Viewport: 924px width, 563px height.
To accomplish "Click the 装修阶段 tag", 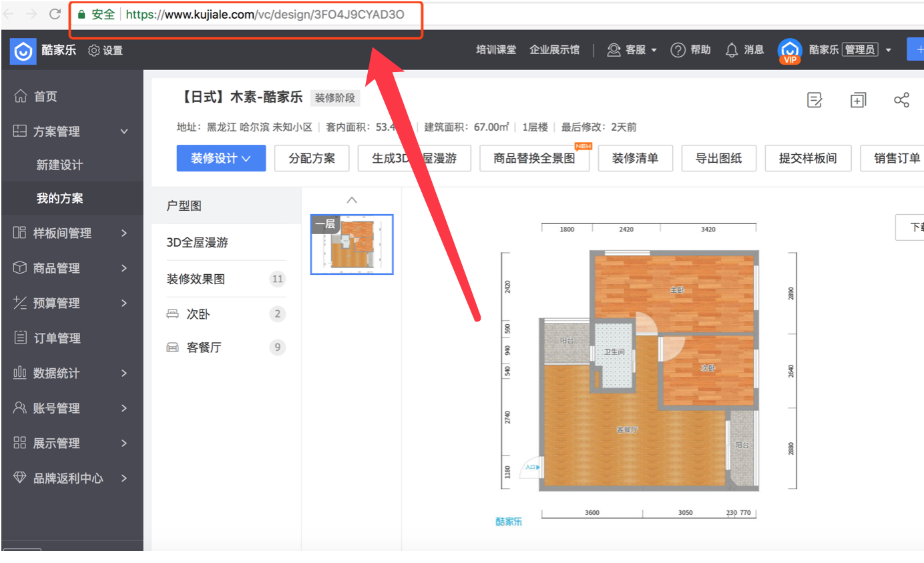I will 335,98.
